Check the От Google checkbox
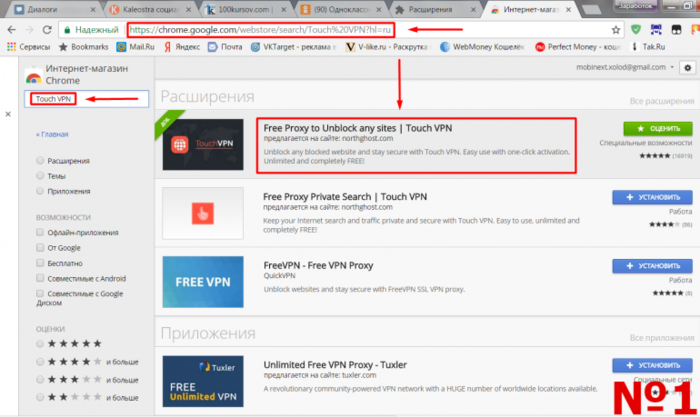 pyautogui.click(x=40, y=247)
